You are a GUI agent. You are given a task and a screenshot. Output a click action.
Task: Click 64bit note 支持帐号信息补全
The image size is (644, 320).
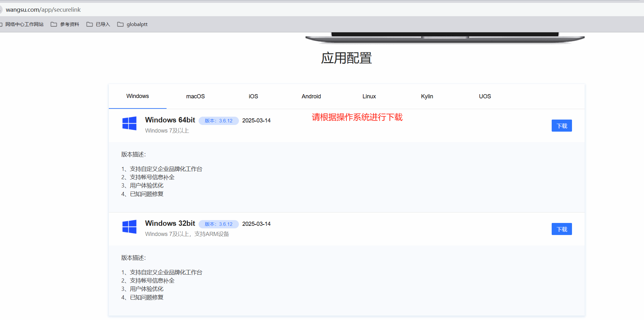click(x=148, y=177)
